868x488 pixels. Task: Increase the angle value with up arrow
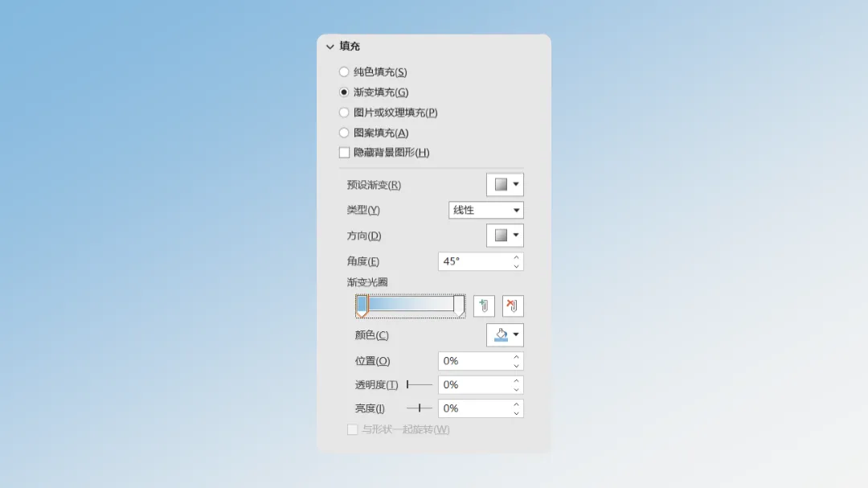click(x=516, y=257)
